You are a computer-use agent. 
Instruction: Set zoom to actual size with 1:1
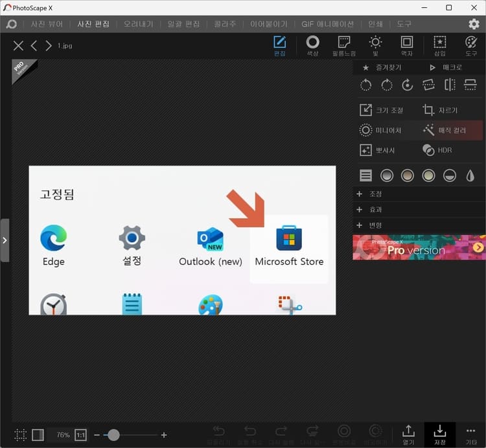80,435
